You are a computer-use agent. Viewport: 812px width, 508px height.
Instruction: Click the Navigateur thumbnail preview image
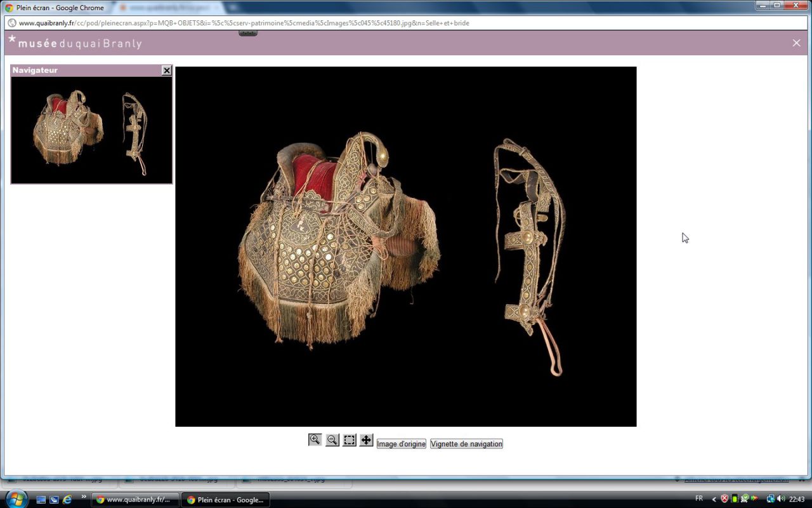click(91, 130)
